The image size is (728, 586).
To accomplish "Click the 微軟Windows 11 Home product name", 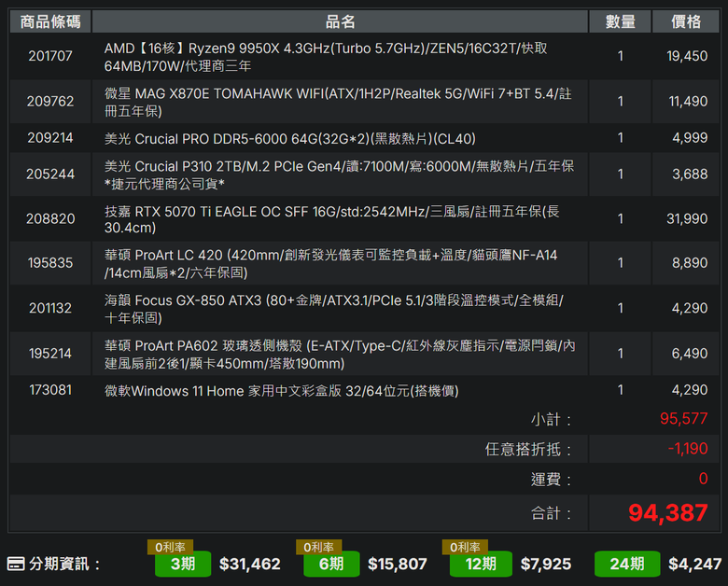I will pos(281,391).
